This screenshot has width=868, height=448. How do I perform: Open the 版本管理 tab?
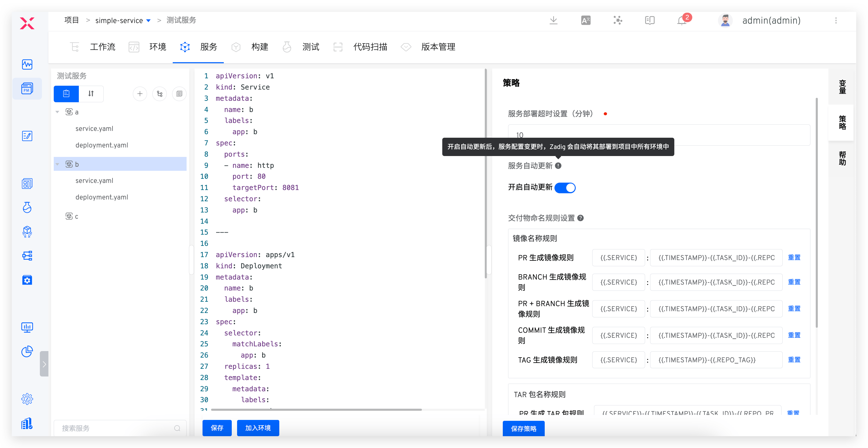click(428, 47)
